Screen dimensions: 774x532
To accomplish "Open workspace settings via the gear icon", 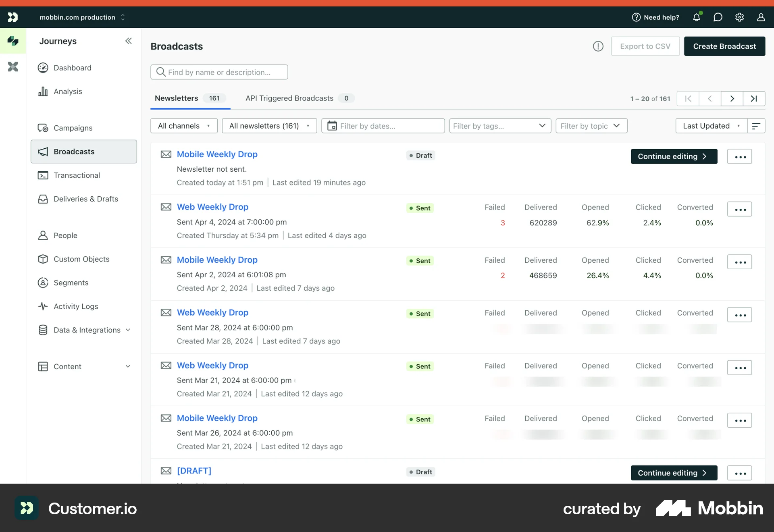I will point(739,17).
